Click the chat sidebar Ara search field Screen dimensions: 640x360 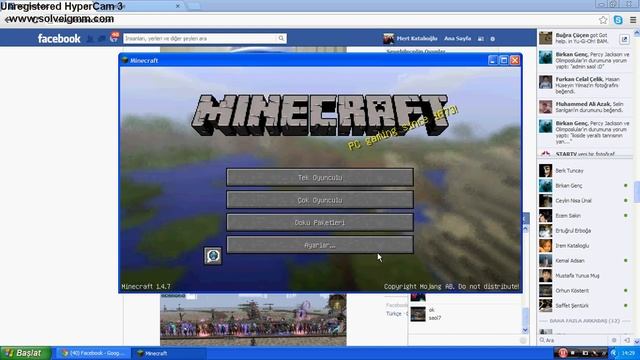(x=573, y=340)
